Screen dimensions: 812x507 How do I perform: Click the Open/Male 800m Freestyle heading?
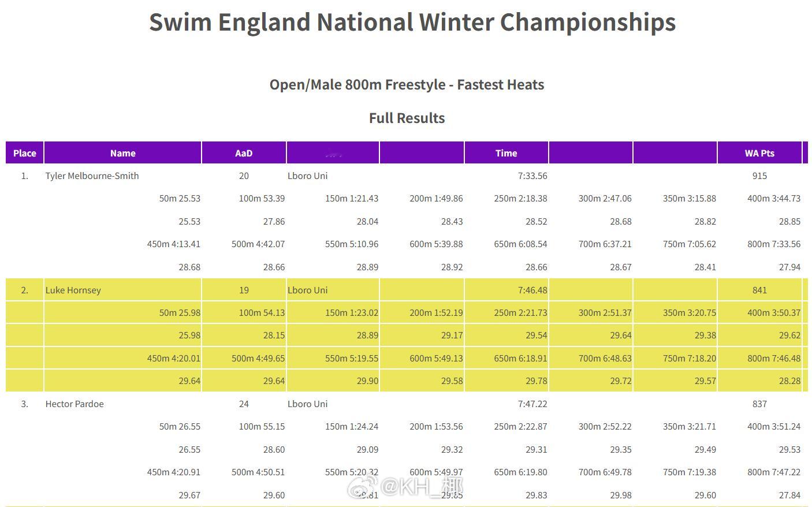click(x=407, y=84)
